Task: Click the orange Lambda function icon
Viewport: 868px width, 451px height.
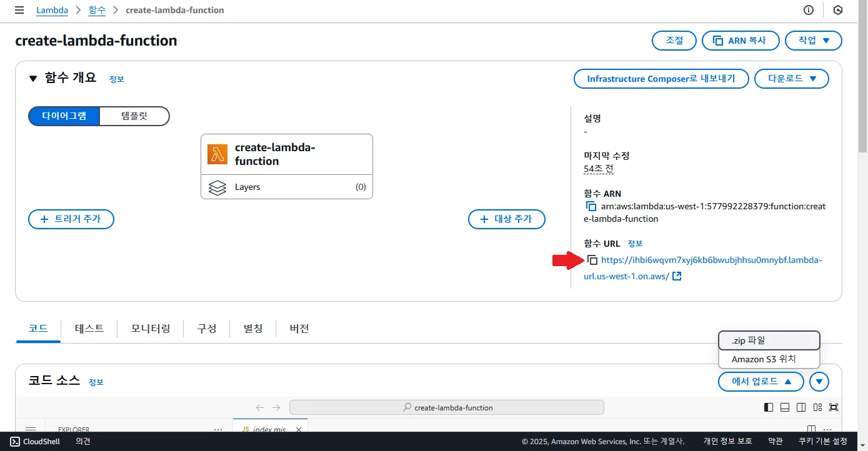Action: (x=217, y=154)
